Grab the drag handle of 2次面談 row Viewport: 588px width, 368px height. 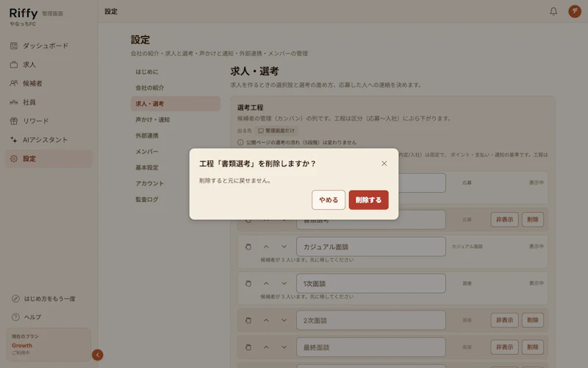click(248, 320)
